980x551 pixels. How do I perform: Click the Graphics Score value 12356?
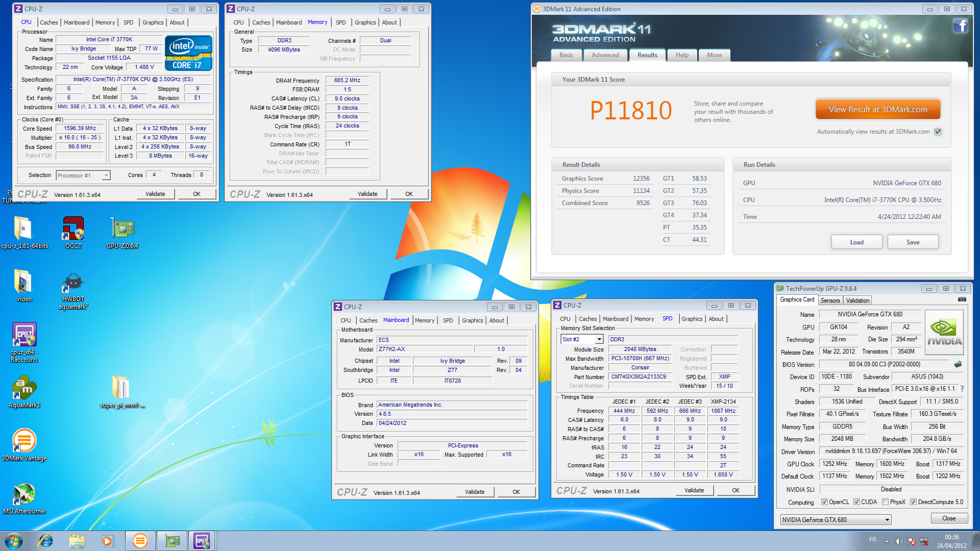[x=641, y=179]
